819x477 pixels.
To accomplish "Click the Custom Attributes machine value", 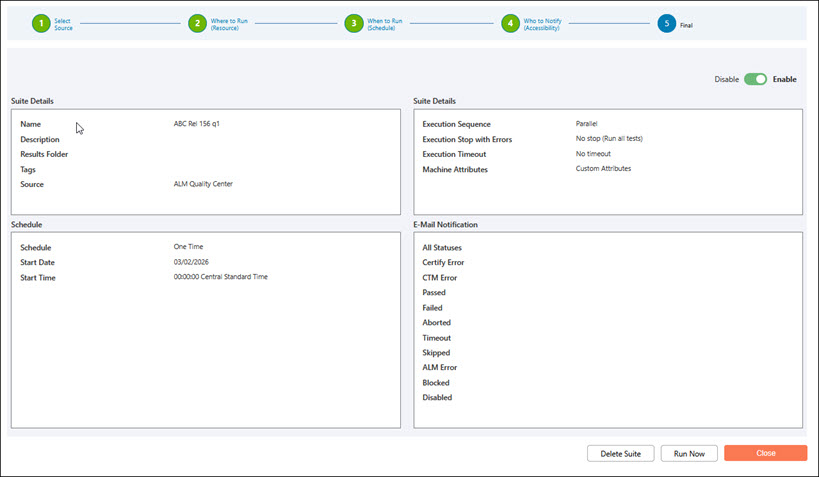I will pos(603,169).
